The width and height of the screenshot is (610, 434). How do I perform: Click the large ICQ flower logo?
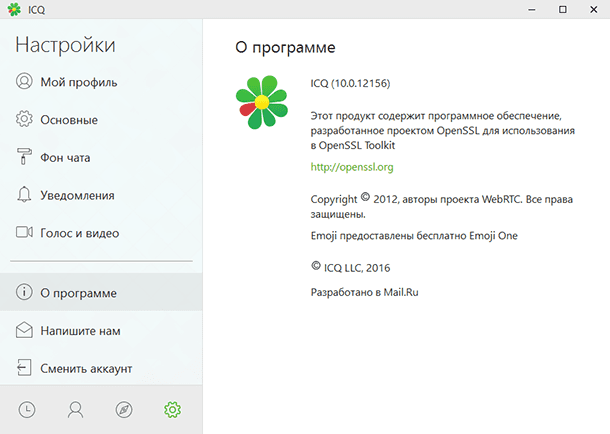[x=262, y=102]
